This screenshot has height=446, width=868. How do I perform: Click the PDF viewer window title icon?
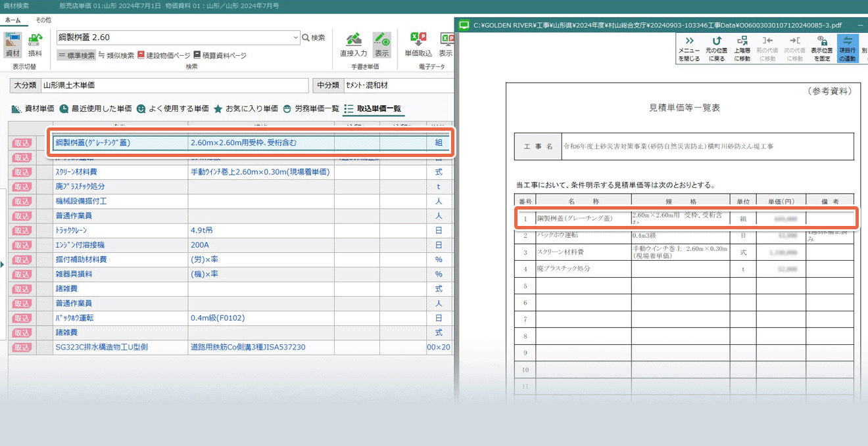tap(466, 25)
